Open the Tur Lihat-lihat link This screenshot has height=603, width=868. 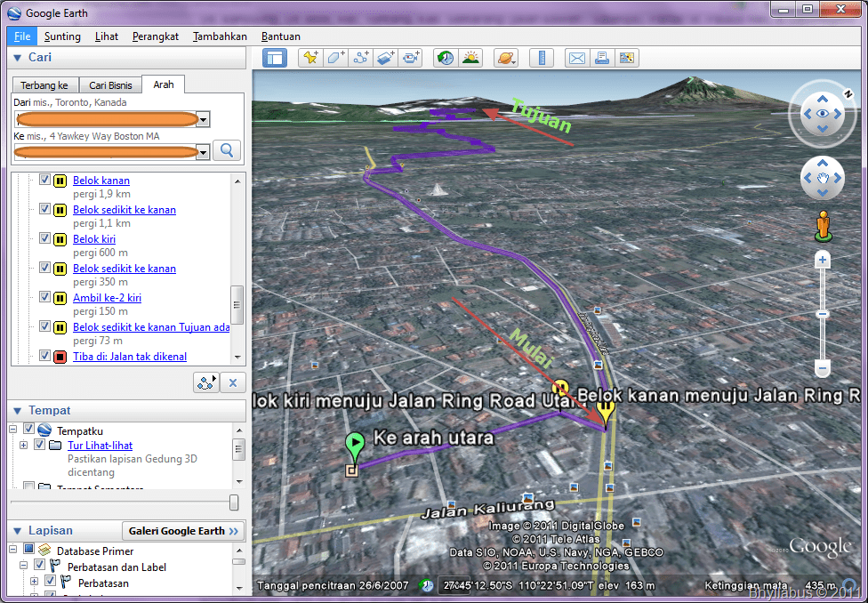coord(100,446)
